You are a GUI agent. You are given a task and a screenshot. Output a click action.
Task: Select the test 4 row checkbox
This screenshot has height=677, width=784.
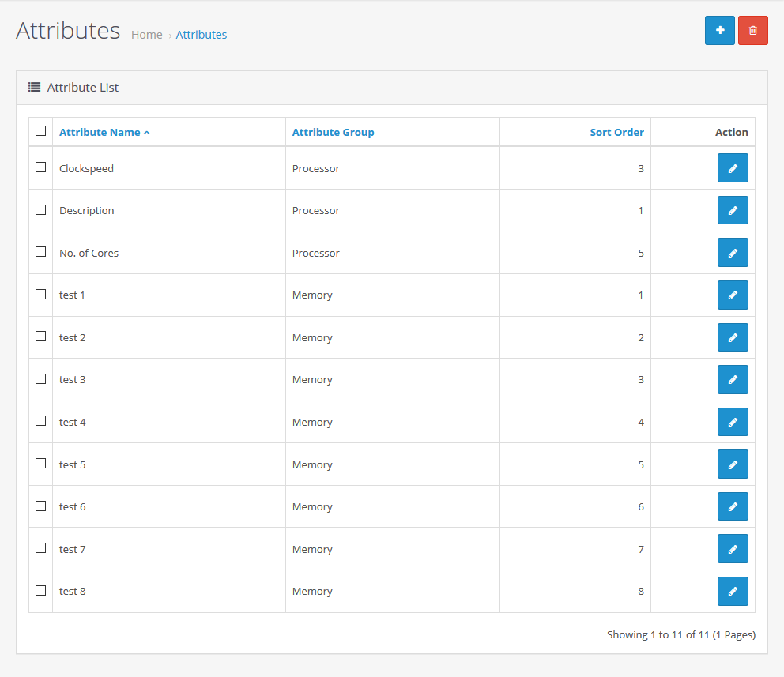pos(41,421)
